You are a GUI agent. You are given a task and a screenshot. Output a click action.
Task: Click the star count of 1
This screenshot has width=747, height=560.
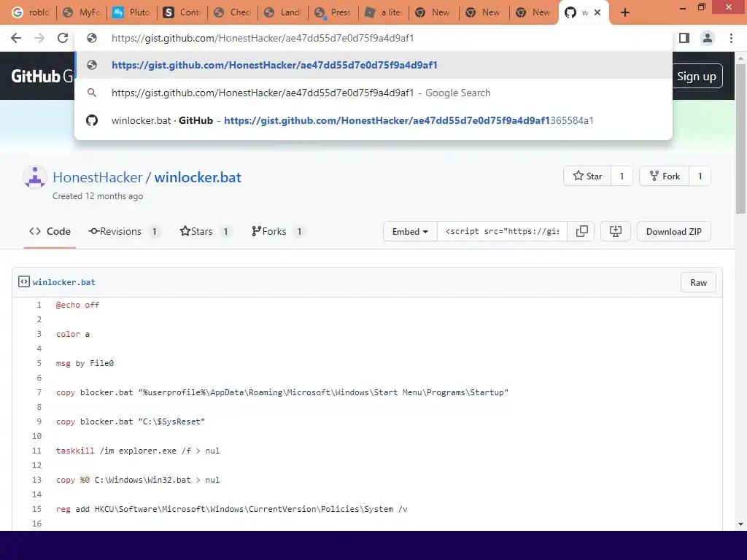tap(622, 176)
